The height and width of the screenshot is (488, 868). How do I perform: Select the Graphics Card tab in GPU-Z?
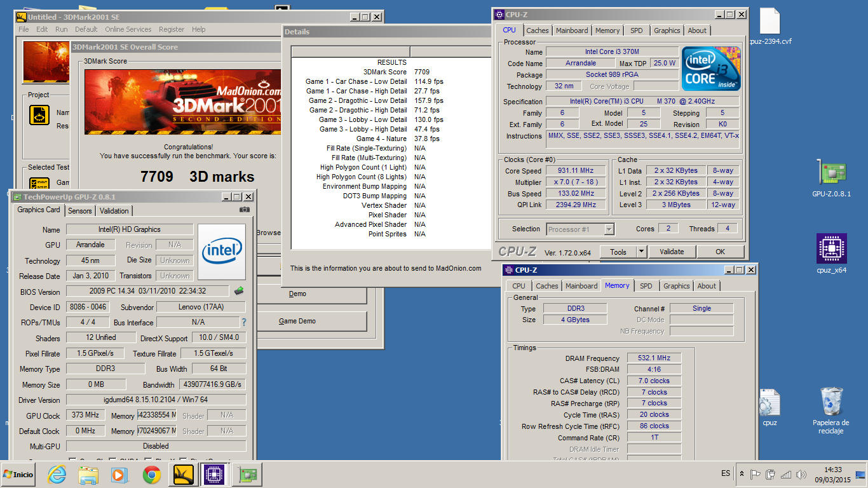39,210
